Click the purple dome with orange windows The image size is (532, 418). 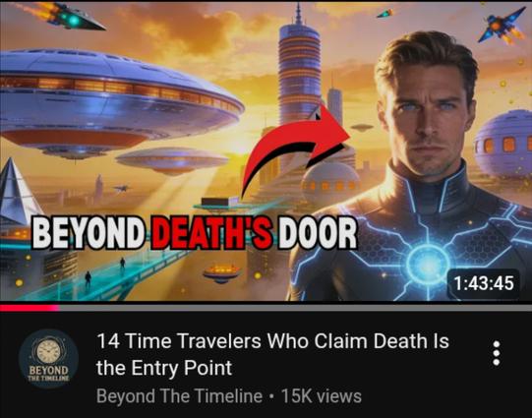pos(504,144)
